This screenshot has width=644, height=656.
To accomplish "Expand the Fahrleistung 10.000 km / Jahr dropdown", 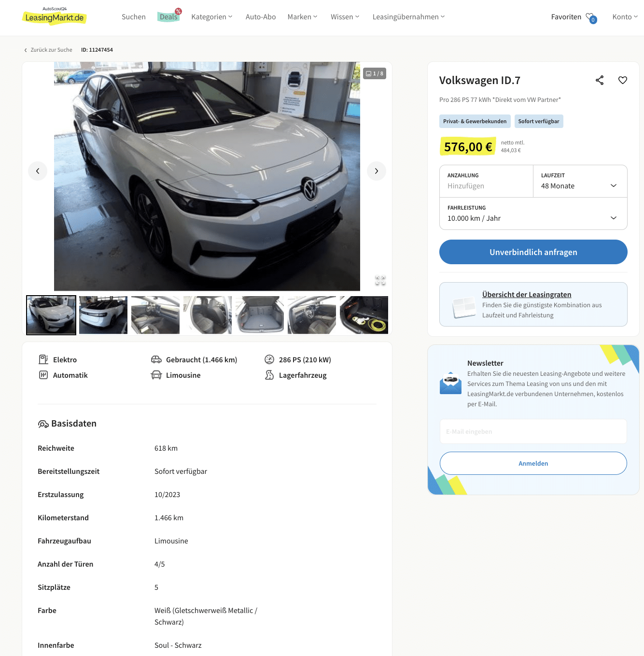I will click(x=533, y=214).
